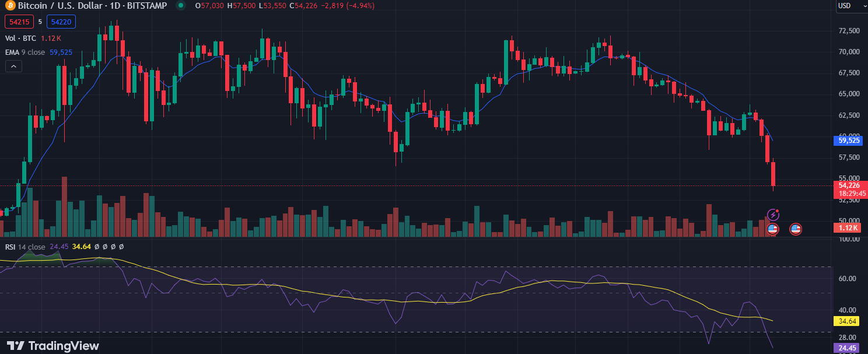Image resolution: width=868 pixels, height=354 pixels.
Task: Click the 1.12K value in the Vol legend
Action: (x=51, y=38)
